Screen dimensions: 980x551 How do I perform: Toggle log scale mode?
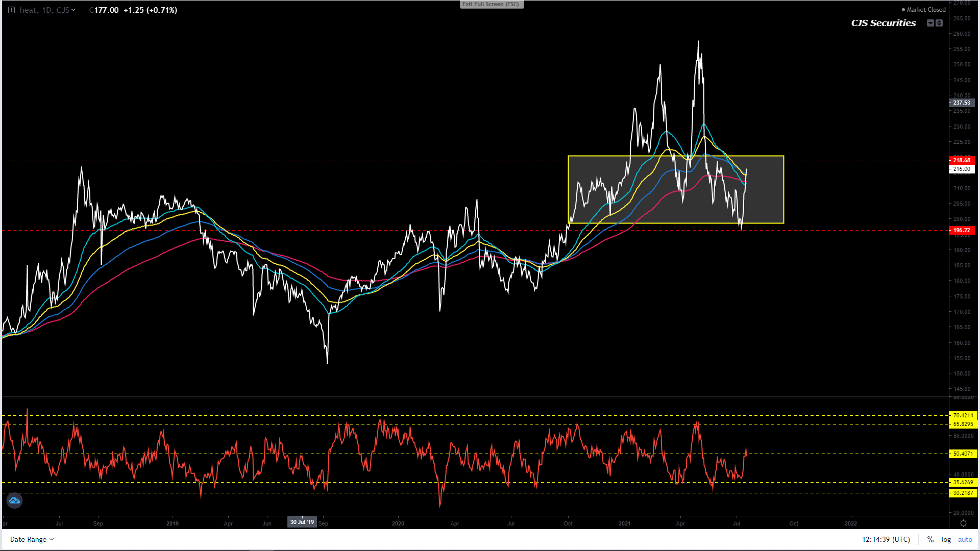point(946,539)
